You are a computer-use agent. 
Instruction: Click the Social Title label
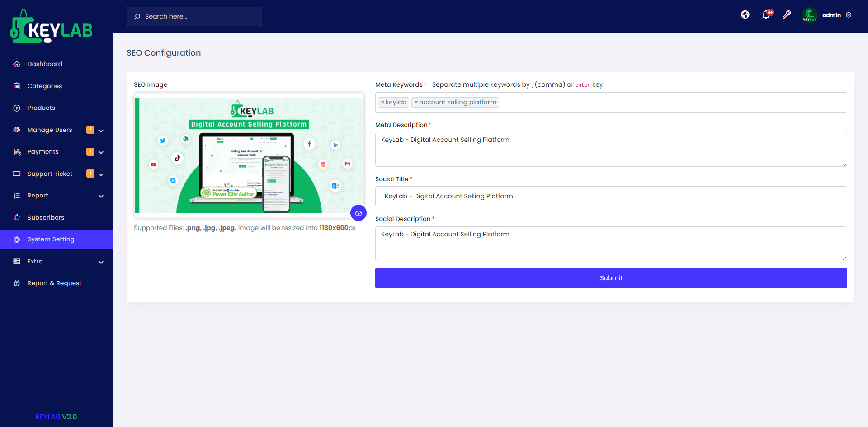click(x=392, y=179)
